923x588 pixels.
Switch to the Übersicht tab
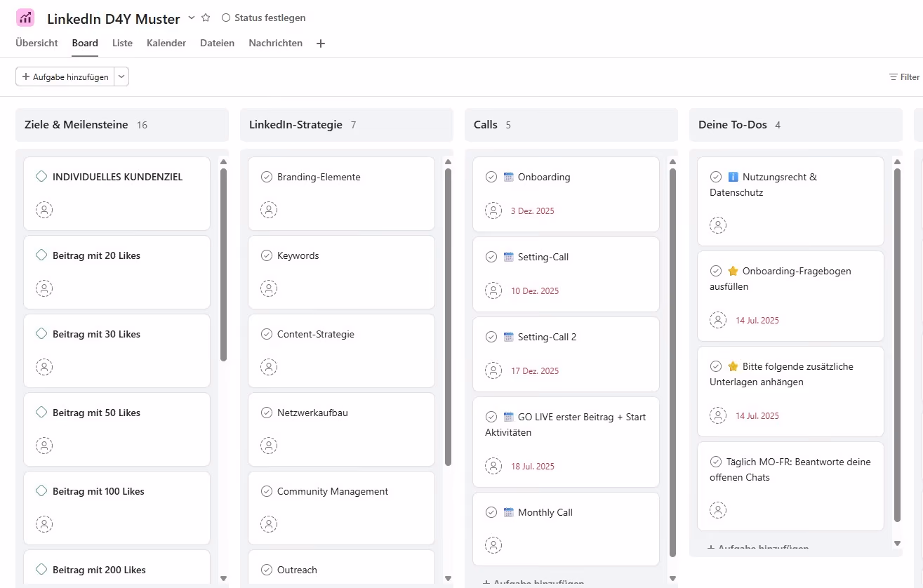coord(36,43)
